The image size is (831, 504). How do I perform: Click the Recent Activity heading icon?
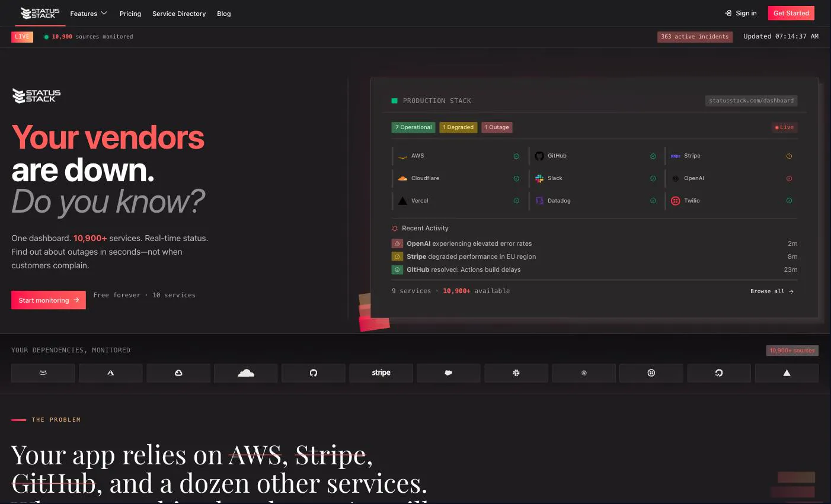[x=395, y=228]
